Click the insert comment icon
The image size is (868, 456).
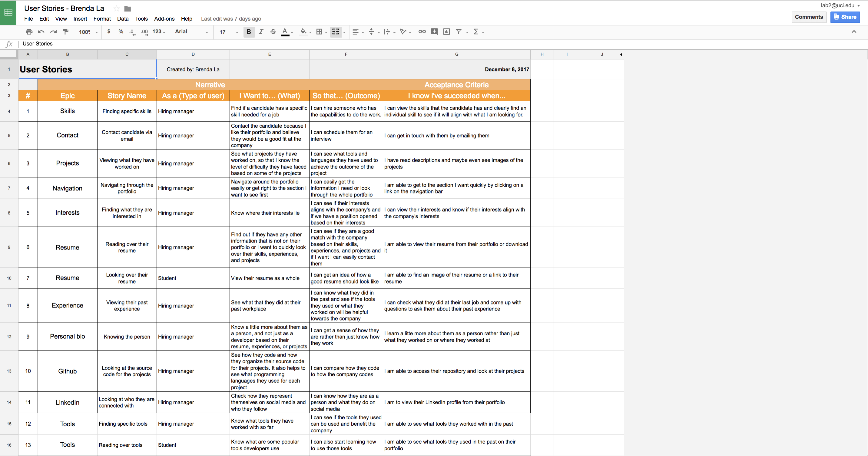[434, 32]
